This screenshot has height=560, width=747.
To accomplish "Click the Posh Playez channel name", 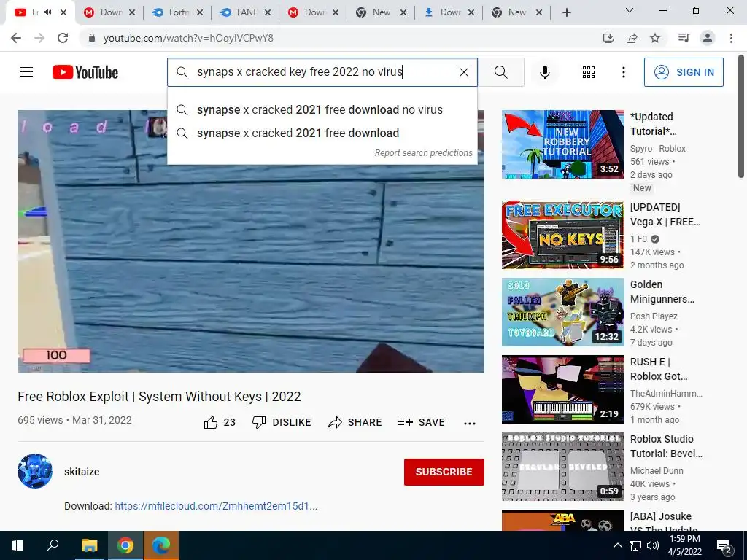I will [x=654, y=316].
